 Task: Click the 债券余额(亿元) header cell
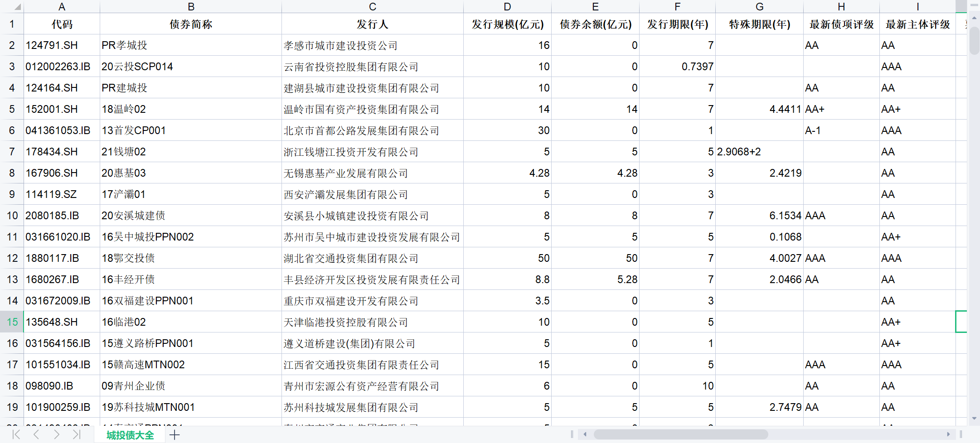click(596, 24)
